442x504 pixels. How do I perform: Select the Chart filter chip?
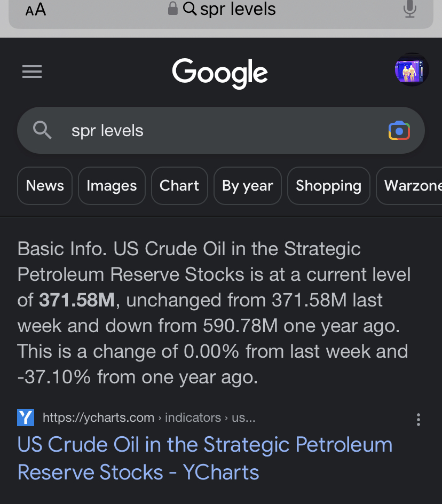[x=179, y=186]
